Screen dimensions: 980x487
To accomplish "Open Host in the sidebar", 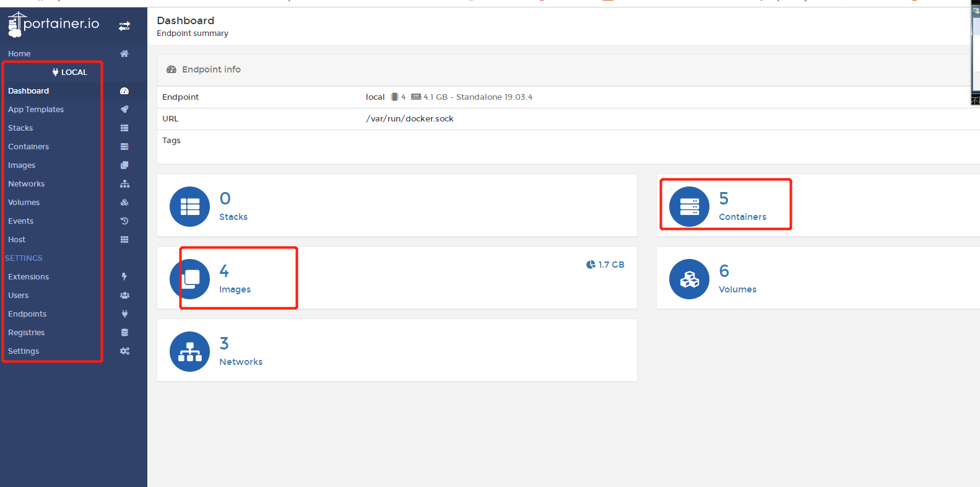I will click(x=17, y=240).
